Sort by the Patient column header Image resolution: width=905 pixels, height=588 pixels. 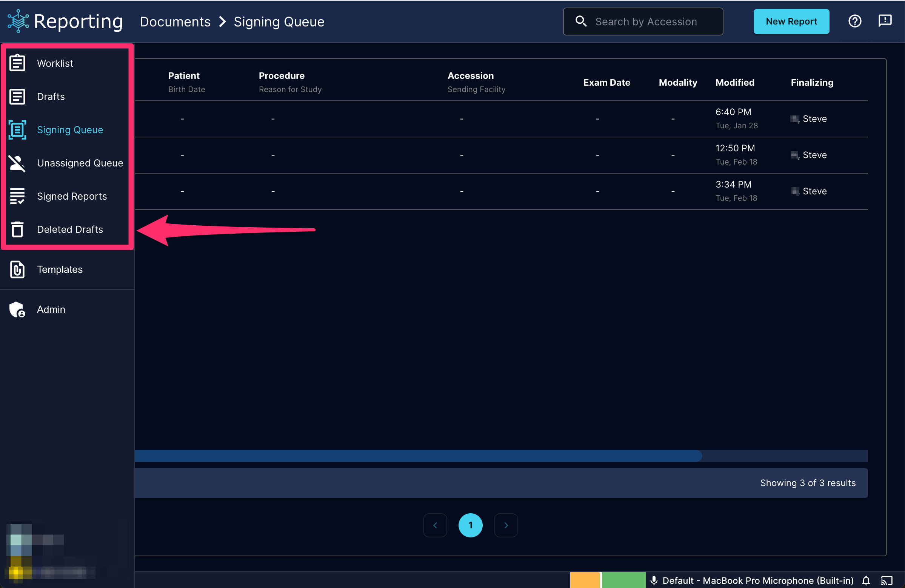pos(184,76)
